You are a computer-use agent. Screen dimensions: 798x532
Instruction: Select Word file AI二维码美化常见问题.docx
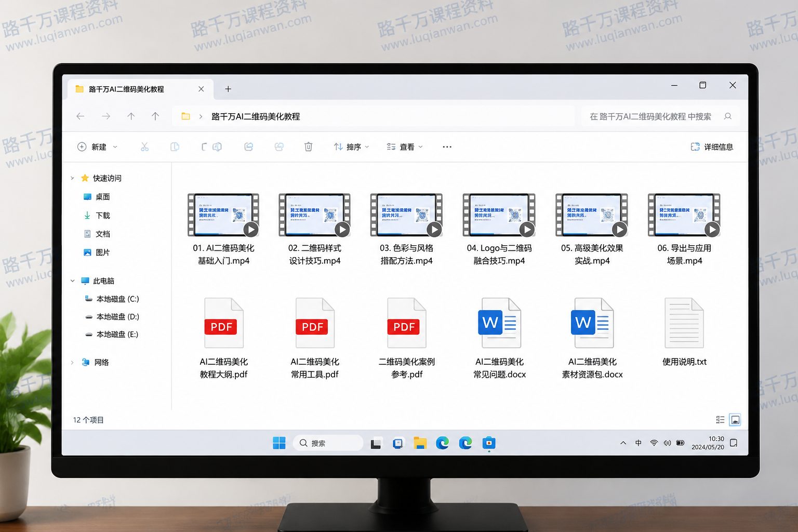point(499,338)
